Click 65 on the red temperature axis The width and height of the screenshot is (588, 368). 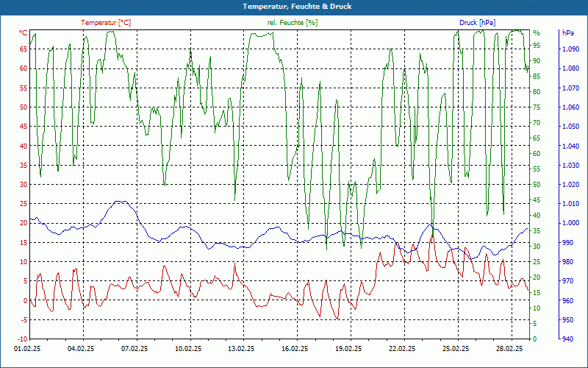(x=24, y=49)
